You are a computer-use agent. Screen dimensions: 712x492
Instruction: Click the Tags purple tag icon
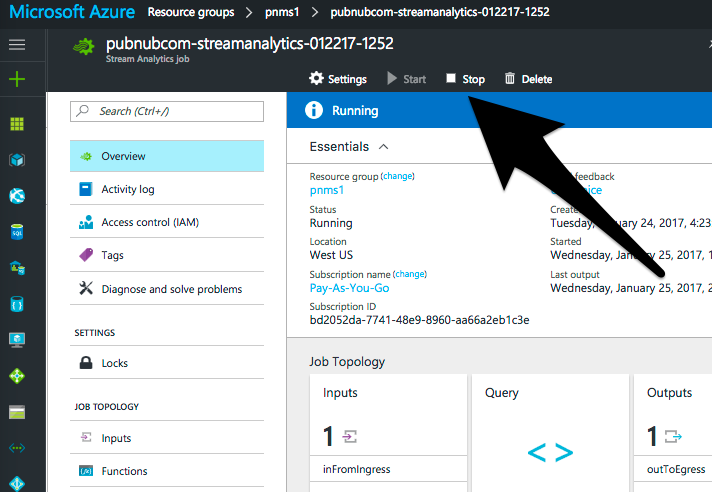[x=86, y=255]
